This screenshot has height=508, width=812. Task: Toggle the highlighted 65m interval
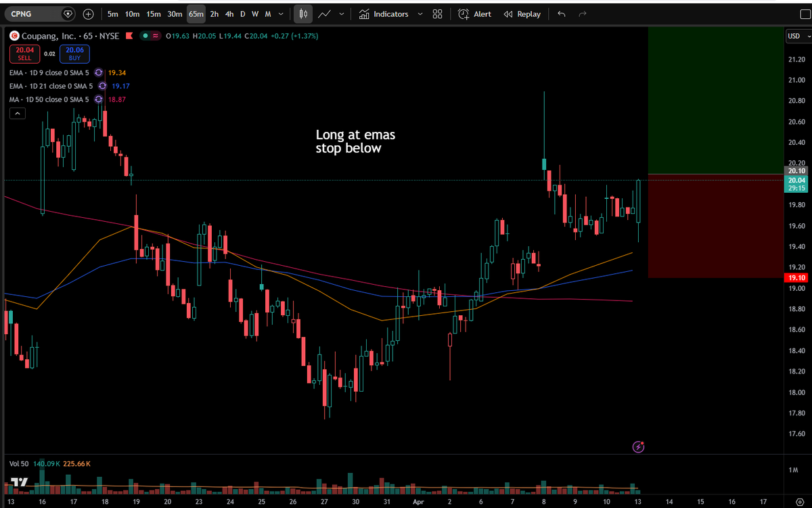point(196,14)
